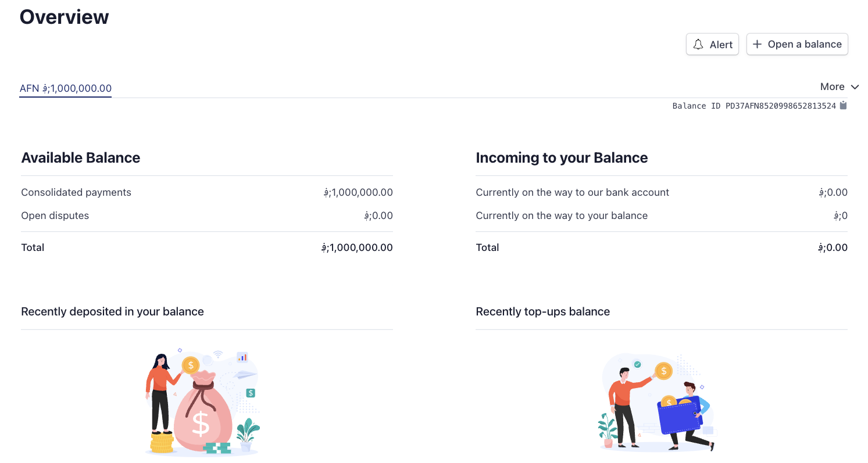Select Currently on the way to your balance
868x463 pixels.
[562, 216]
